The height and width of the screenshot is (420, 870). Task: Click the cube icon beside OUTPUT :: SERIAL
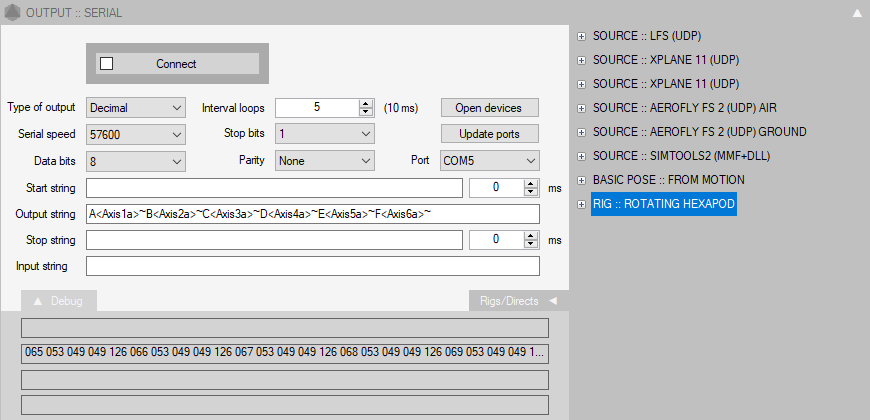pos(12,12)
